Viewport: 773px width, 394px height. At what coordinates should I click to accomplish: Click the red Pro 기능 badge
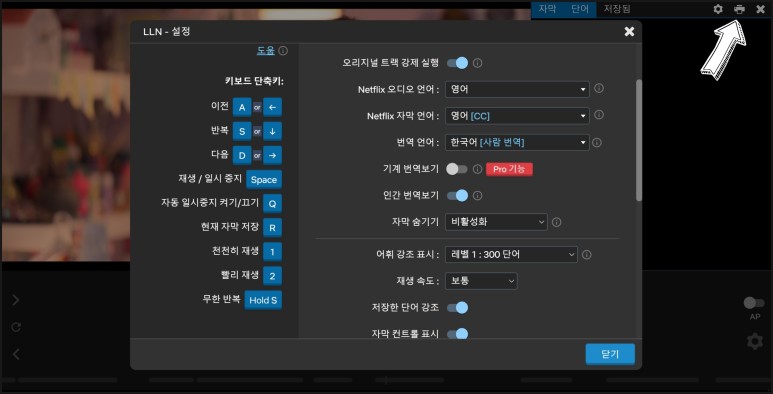(509, 169)
